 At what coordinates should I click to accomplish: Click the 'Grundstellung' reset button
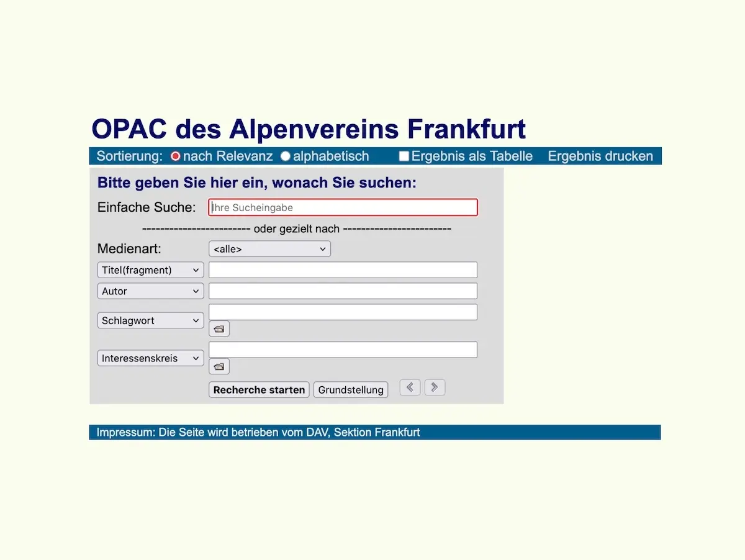[x=351, y=390]
